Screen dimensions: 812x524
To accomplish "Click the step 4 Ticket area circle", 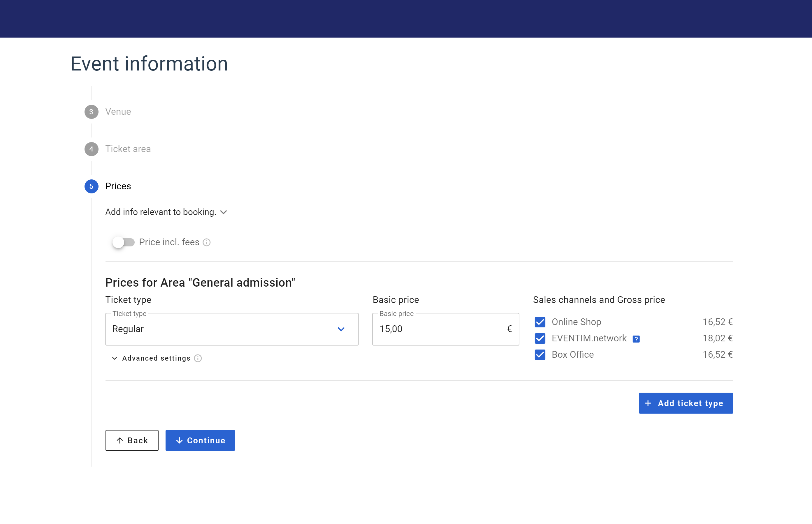I will [x=91, y=149].
